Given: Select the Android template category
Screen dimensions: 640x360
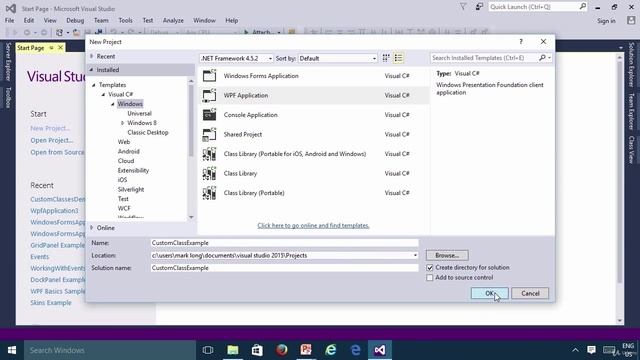Looking at the screenshot, I should pos(129,151).
